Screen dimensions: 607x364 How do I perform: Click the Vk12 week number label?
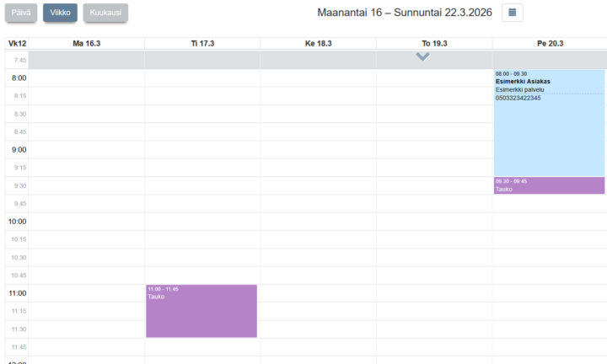coord(17,43)
